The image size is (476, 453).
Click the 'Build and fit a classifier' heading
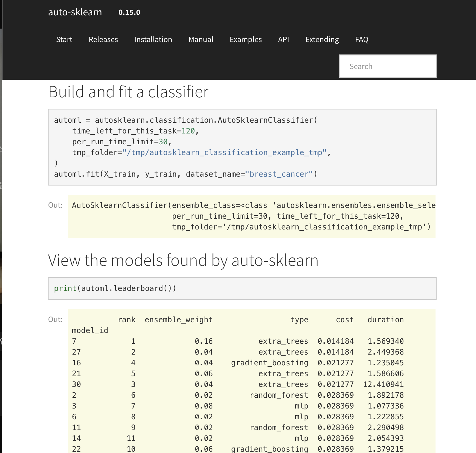pos(128,92)
